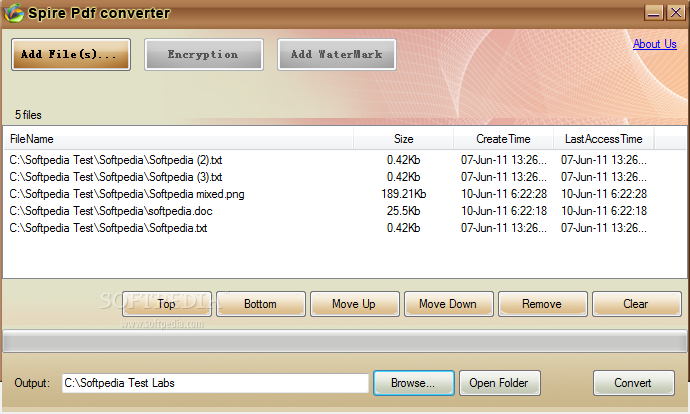Image resolution: width=690 pixels, height=414 pixels.
Task: Click the conversion progress bar
Action: (345, 341)
